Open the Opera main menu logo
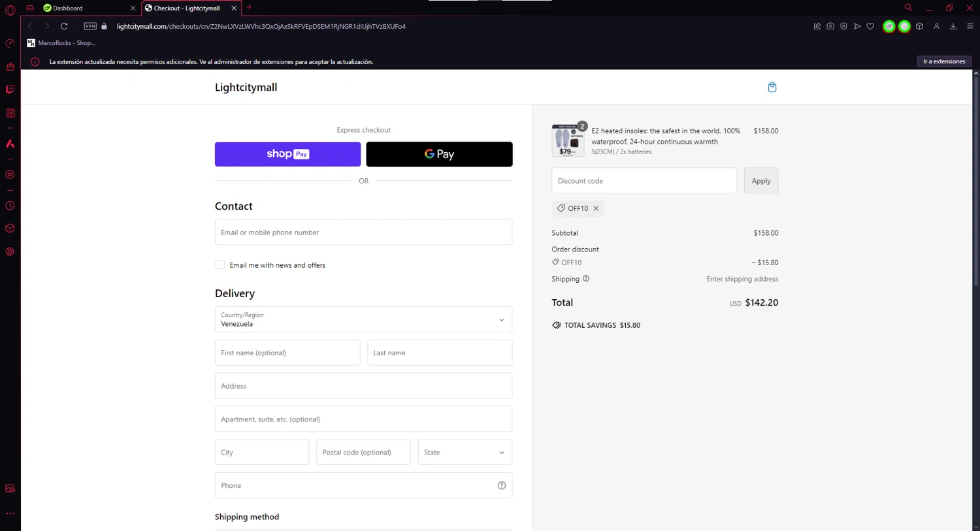This screenshot has height=531, width=980. pyautogui.click(x=10, y=9)
